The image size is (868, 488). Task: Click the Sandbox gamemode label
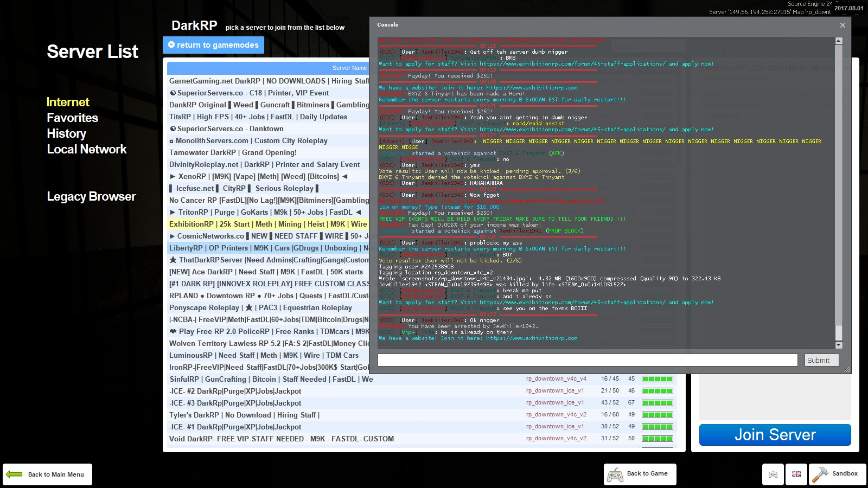coord(845,473)
